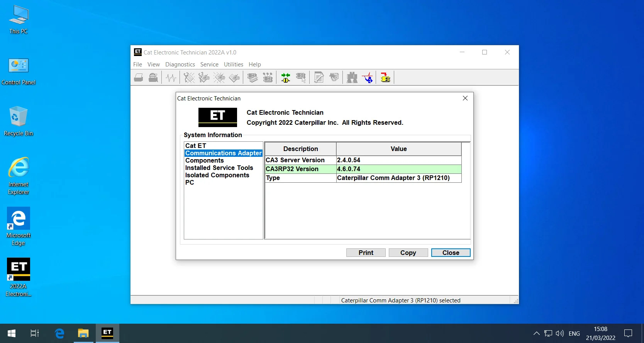Open Print Preview from the toolbar
The height and width of the screenshot is (343, 644).
(x=153, y=78)
